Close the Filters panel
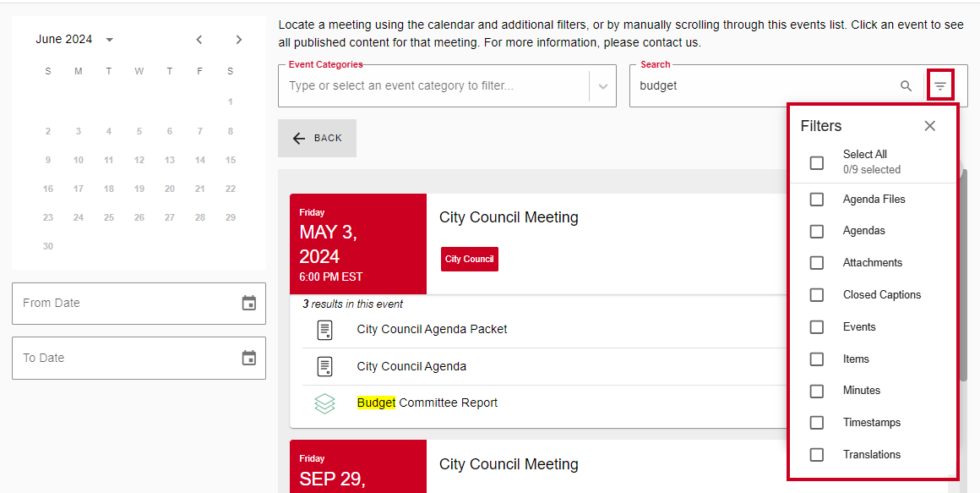Image resolution: width=980 pixels, height=493 pixels. [930, 126]
